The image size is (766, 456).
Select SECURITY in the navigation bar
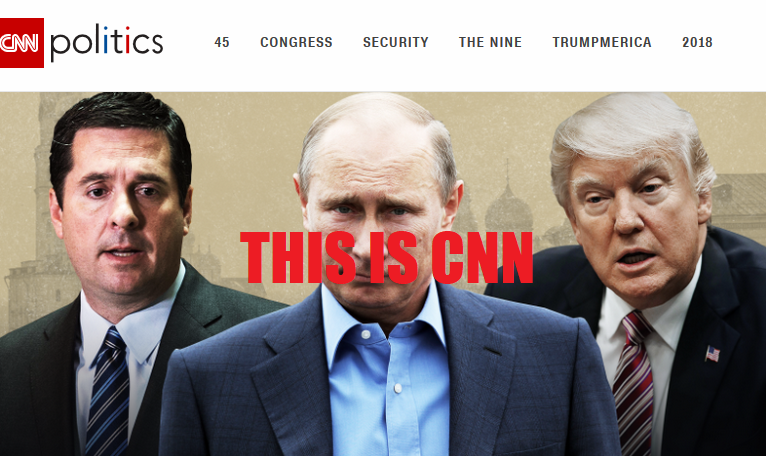(396, 43)
